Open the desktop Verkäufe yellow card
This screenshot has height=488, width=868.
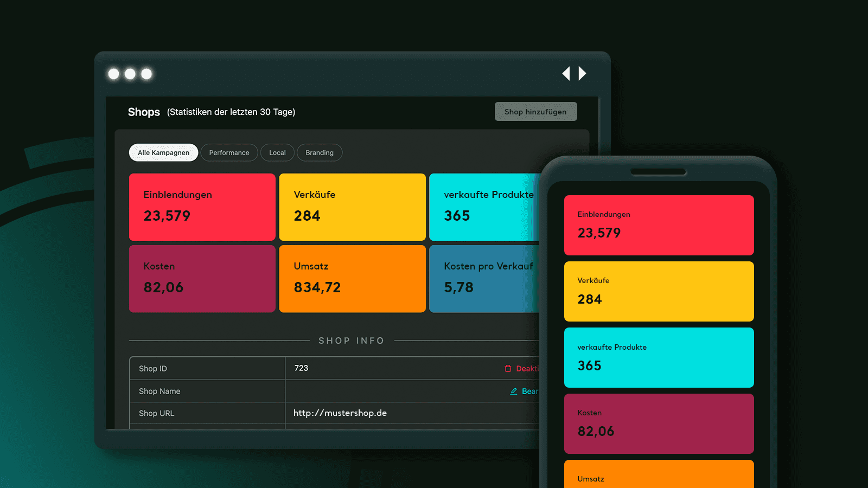click(352, 207)
